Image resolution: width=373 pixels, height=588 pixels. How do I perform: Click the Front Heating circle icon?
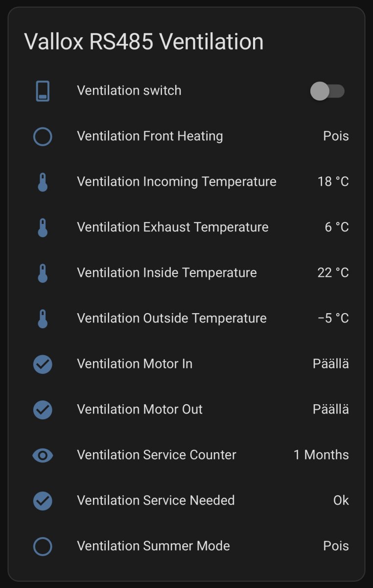[43, 136]
